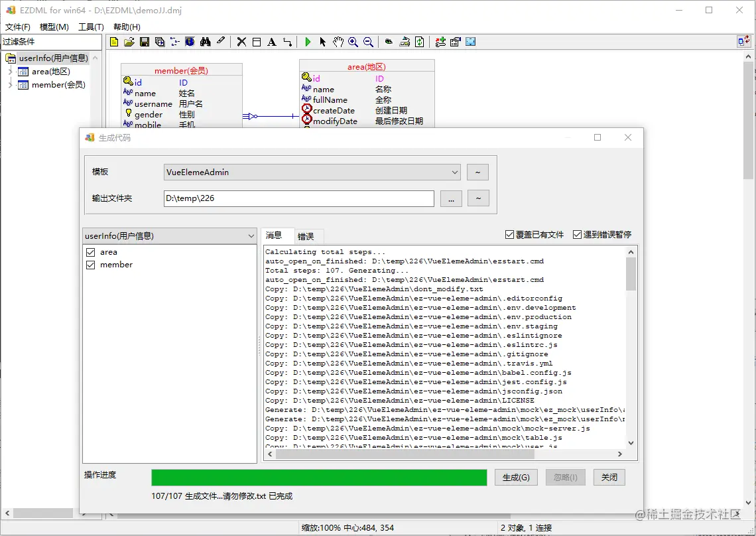This screenshot has height=536, width=756.
Task: Click the createDate field in the area table
Action: tap(334, 111)
